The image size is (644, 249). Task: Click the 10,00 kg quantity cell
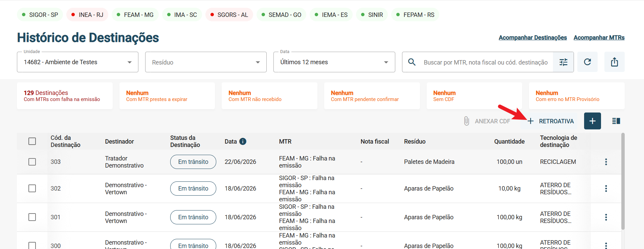click(x=509, y=189)
